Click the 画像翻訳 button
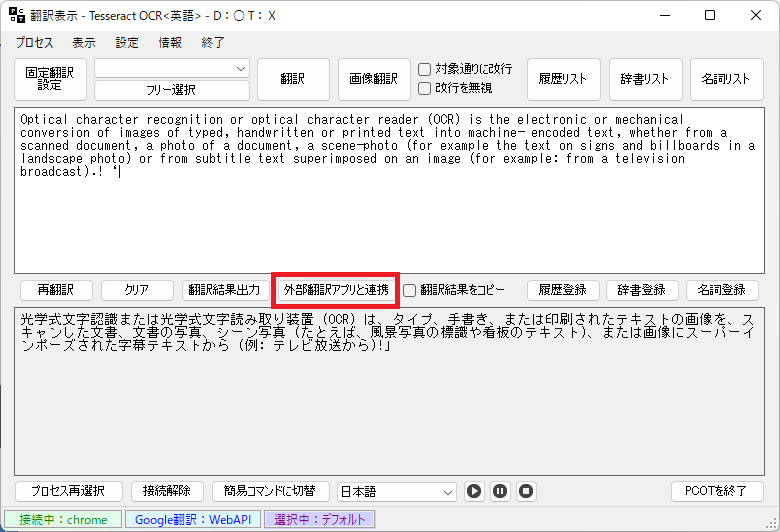 pos(374,79)
